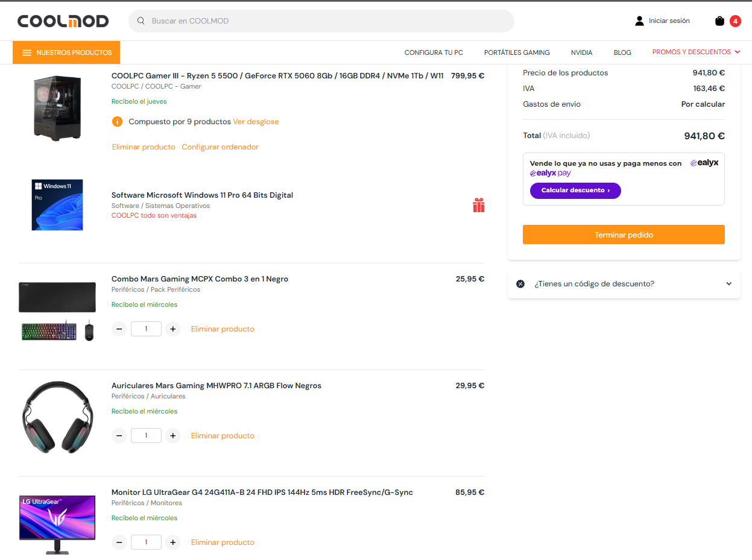Click price 85,95 € of LG monitor

pos(470,492)
